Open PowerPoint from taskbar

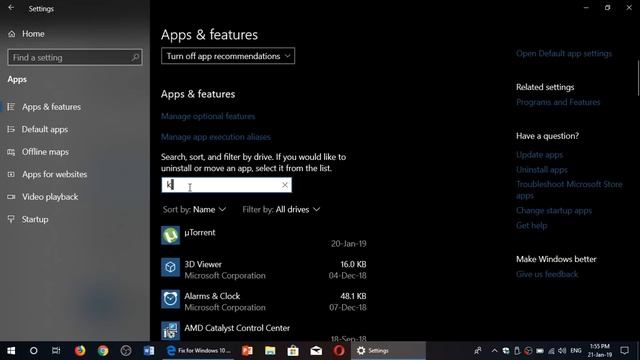click(247, 351)
